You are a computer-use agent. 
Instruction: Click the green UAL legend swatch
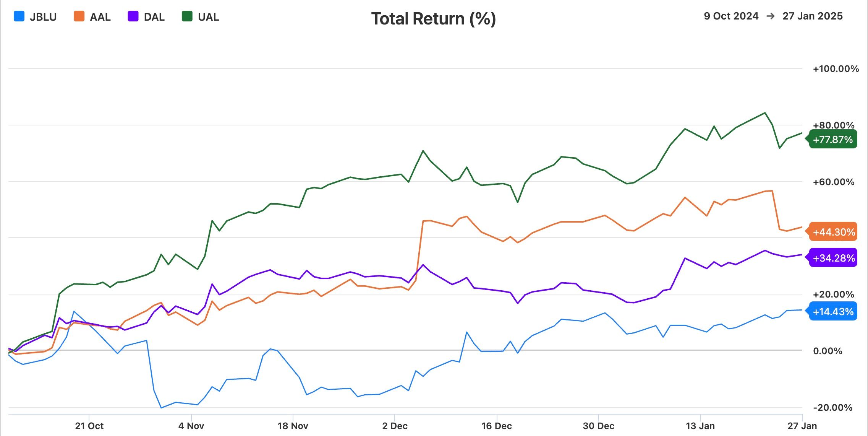187,16
